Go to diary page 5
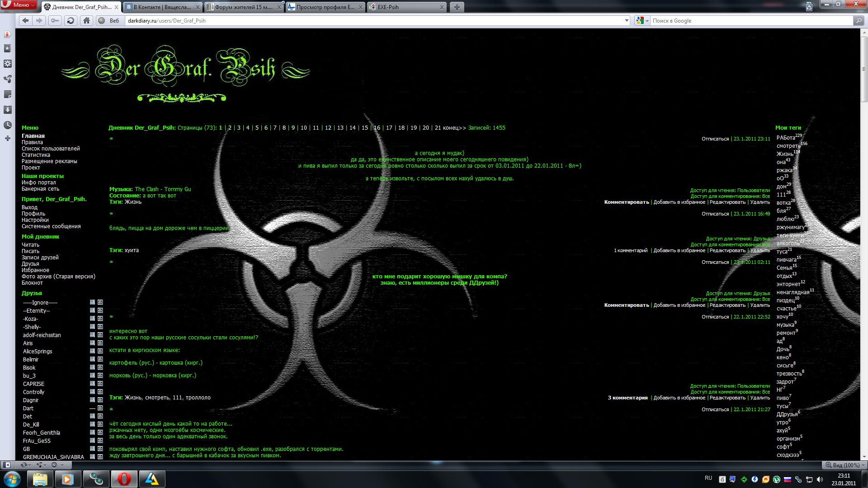This screenshot has width=868, height=488. point(257,128)
